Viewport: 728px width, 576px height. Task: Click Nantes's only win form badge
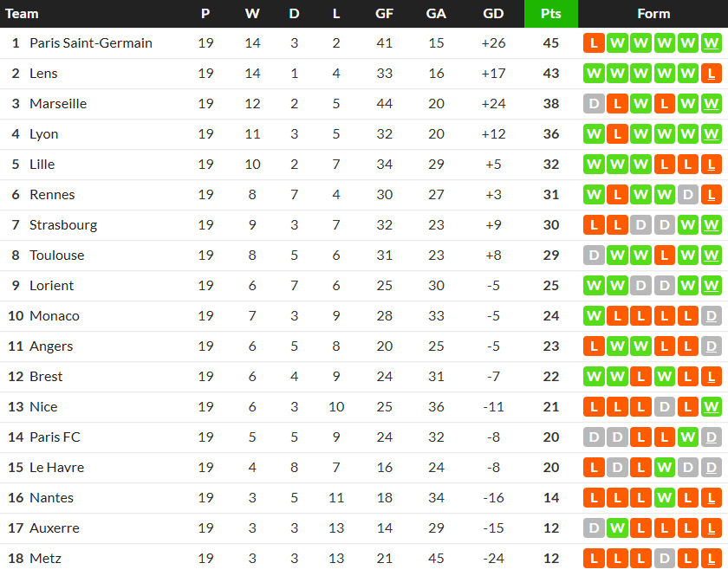pyautogui.click(x=665, y=498)
